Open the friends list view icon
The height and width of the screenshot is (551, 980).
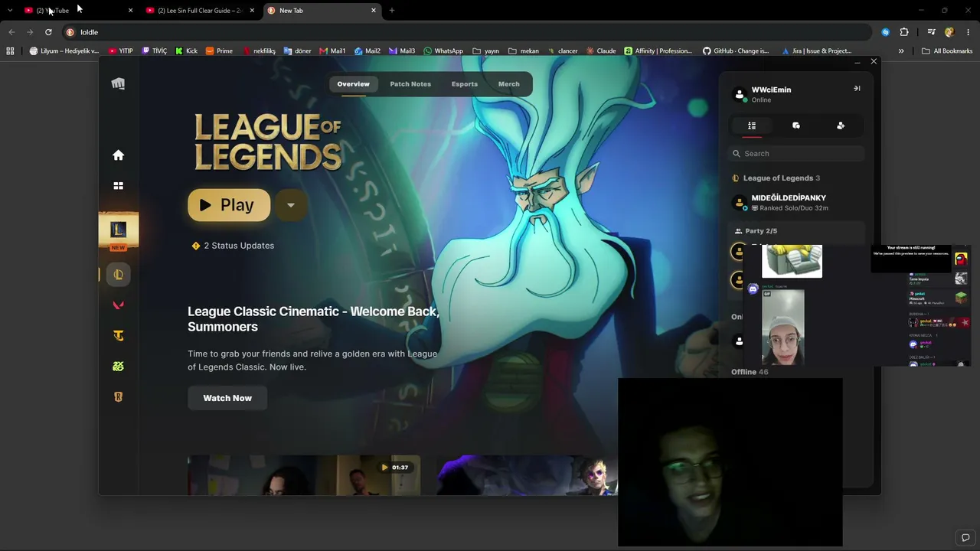pos(752,126)
